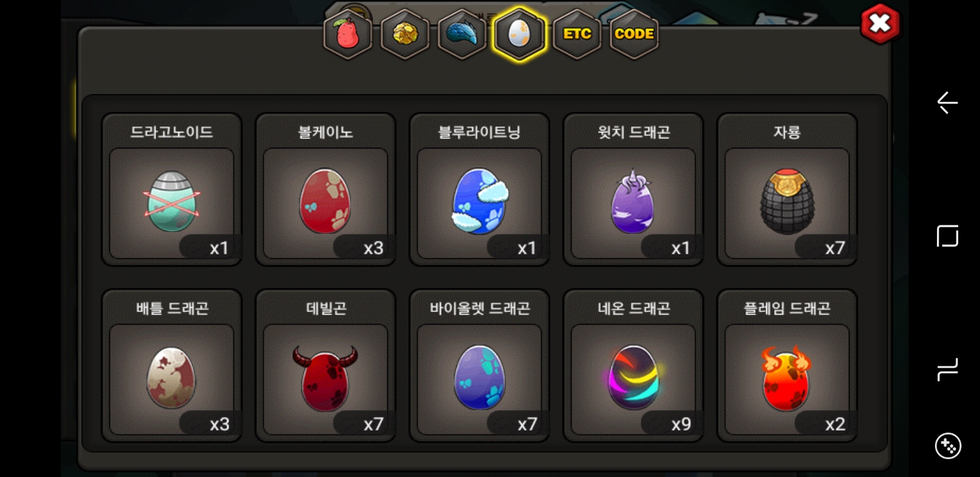This screenshot has height=477, width=980.
Task: Tap the Android home button
Action: [x=948, y=236]
